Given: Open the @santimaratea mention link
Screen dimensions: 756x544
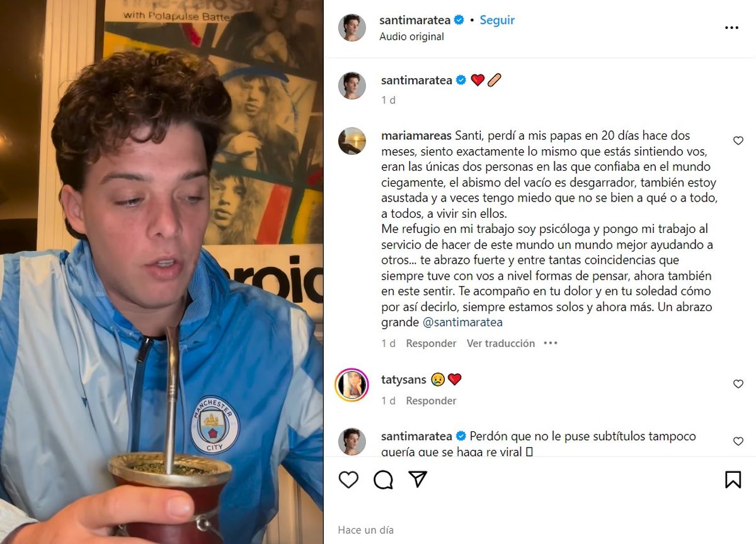Looking at the screenshot, I should pyautogui.click(x=462, y=322).
